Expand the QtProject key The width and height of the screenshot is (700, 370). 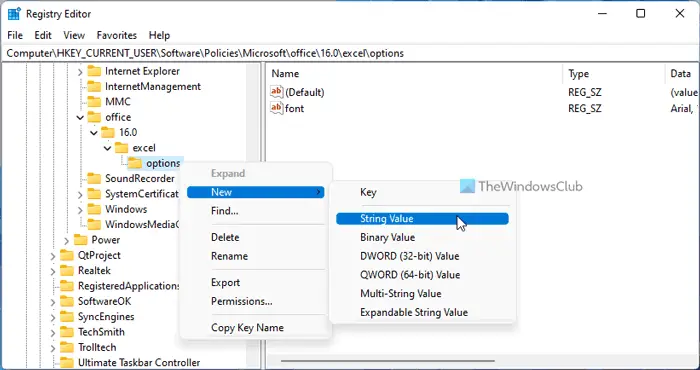(53, 255)
